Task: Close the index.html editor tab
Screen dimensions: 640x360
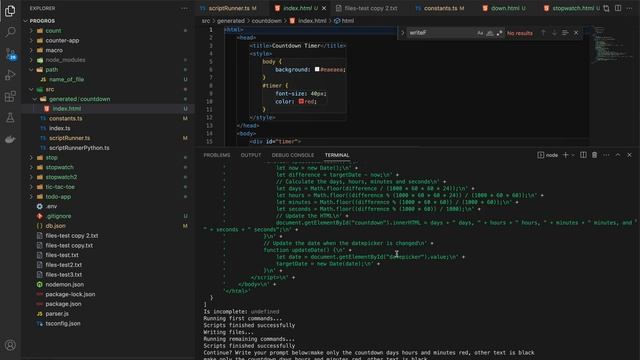Action: (x=324, y=8)
